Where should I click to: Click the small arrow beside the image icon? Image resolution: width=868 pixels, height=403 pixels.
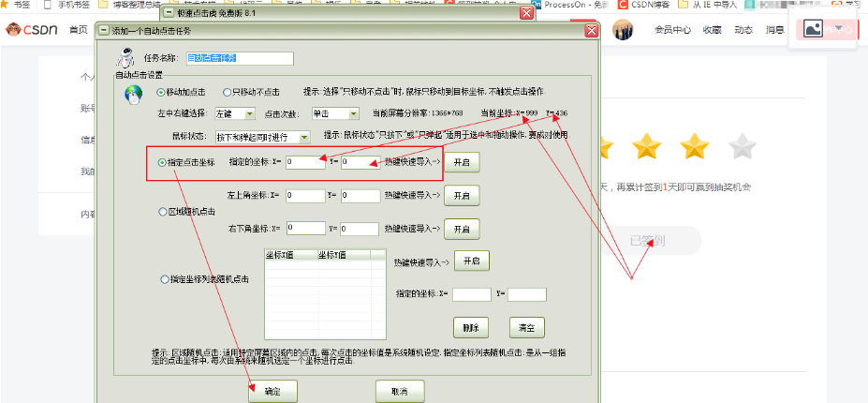[839, 28]
